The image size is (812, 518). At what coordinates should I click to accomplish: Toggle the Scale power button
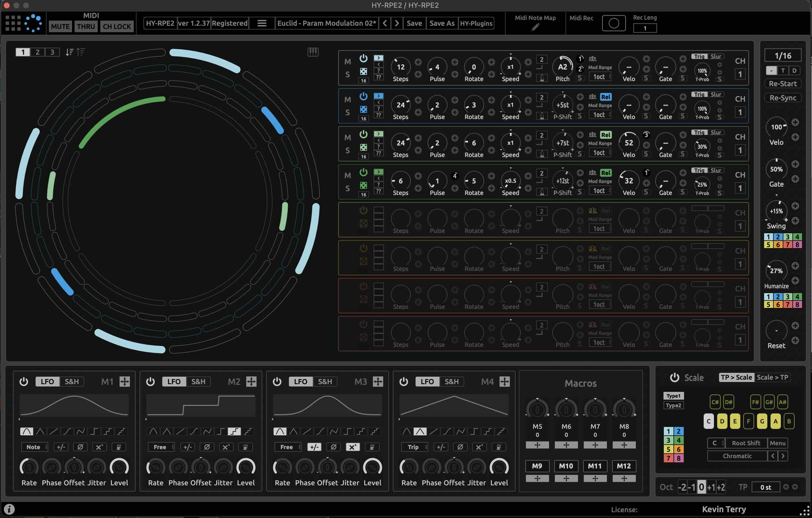674,378
